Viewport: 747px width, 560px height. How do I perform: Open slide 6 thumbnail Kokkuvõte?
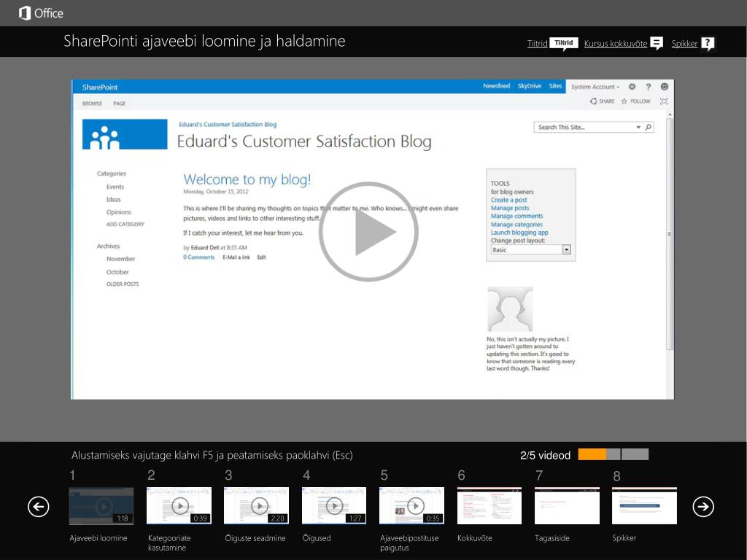click(489, 505)
